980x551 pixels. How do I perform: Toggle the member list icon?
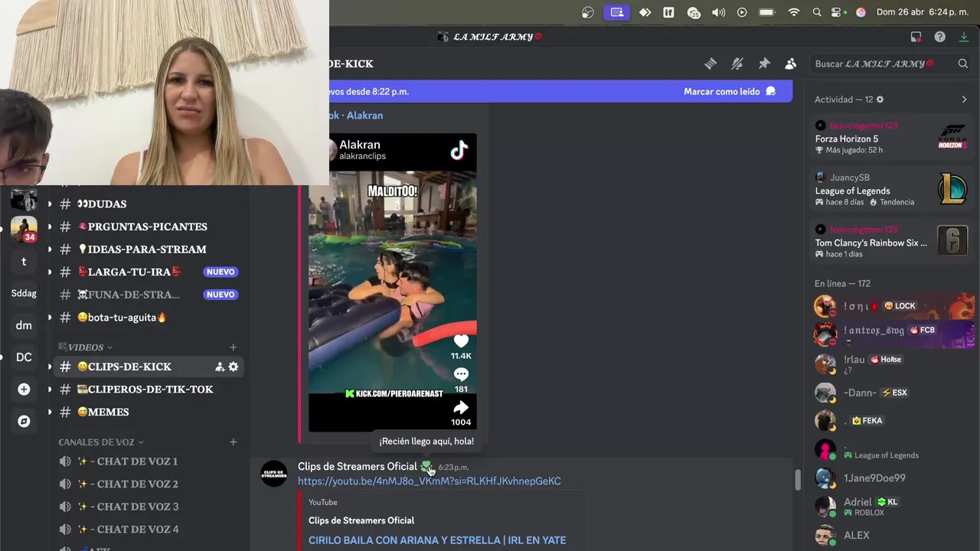791,64
